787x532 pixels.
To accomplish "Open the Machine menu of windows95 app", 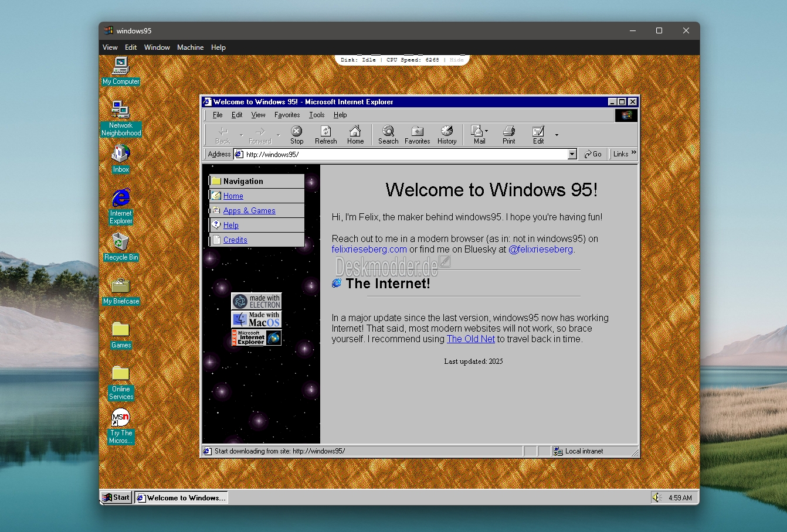I will click(x=191, y=47).
